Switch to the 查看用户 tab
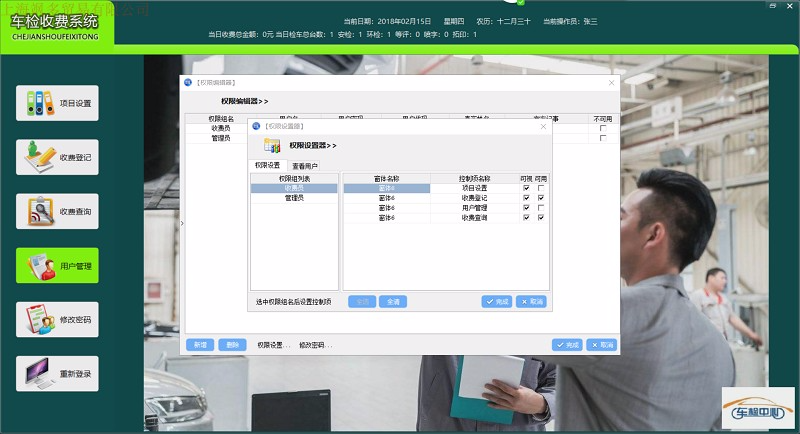 click(304, 166)
